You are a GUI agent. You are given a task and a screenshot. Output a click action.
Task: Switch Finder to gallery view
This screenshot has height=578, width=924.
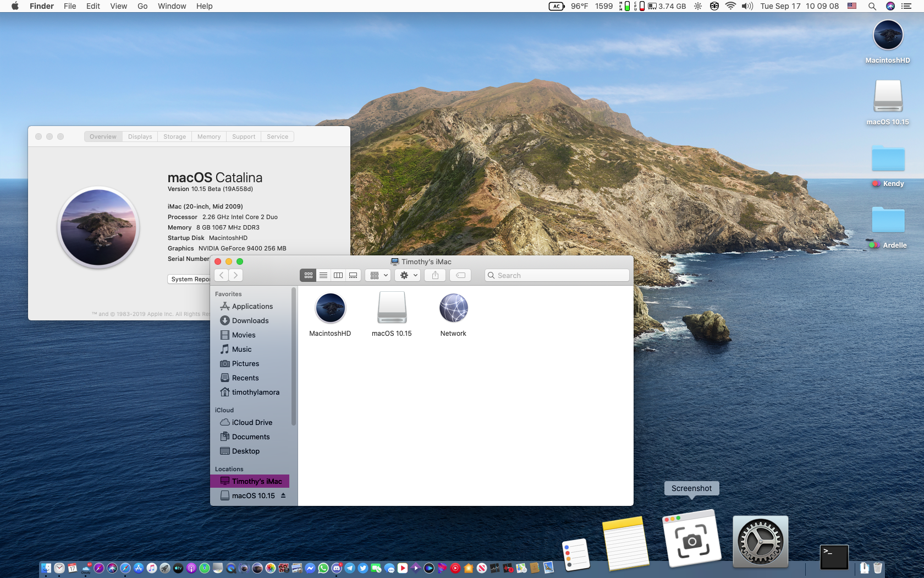353,275
